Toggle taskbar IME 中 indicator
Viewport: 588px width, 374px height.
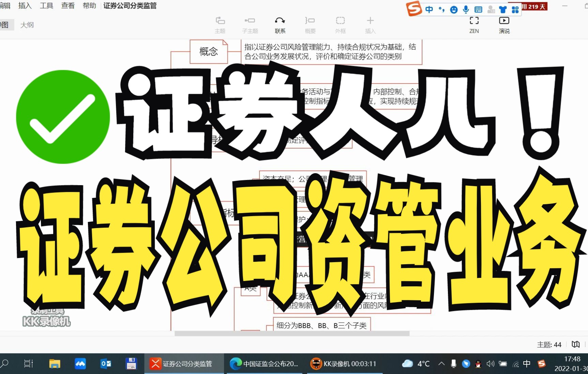click(x=527, y=364)
